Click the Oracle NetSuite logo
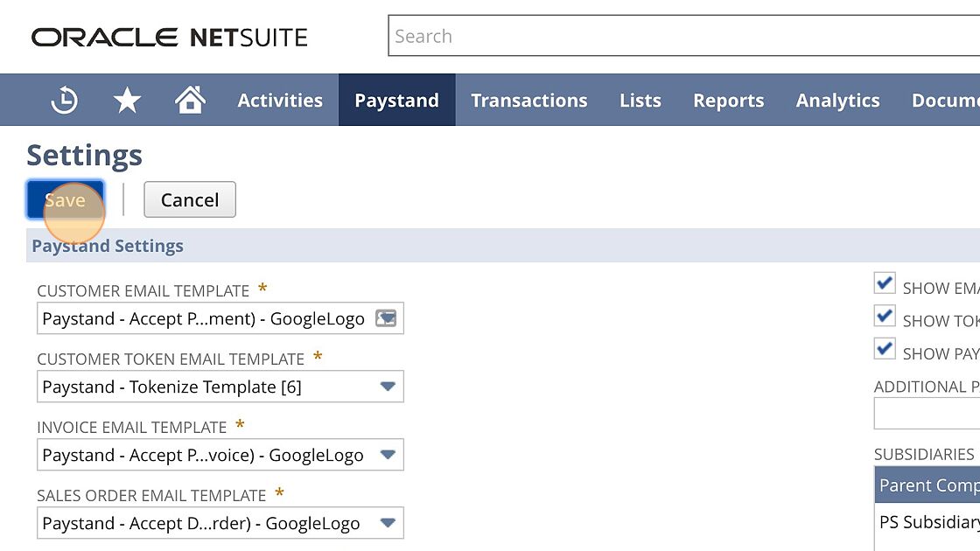Screen dimensions: 980x551 tap(170, 38)
